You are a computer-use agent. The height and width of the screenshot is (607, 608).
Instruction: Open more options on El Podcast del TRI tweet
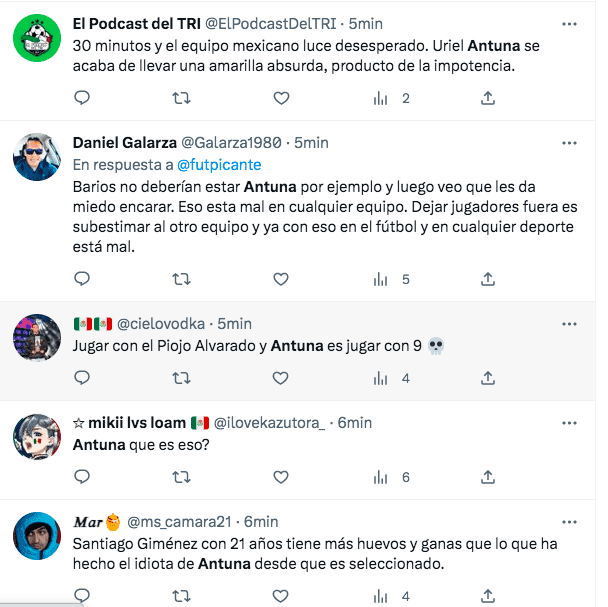pos(569,23)
